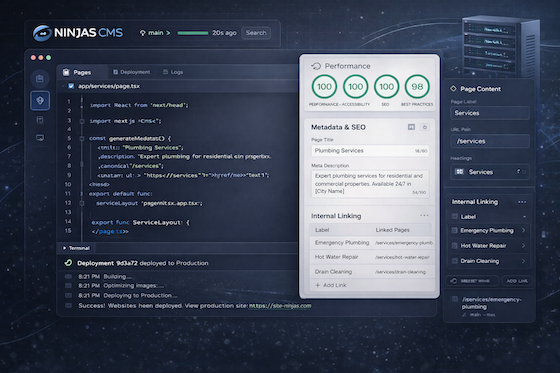Expand the Hot Water Repair row chevron
Screen dimensions: 560x373
pyautogui.click(x=524, y=246)
